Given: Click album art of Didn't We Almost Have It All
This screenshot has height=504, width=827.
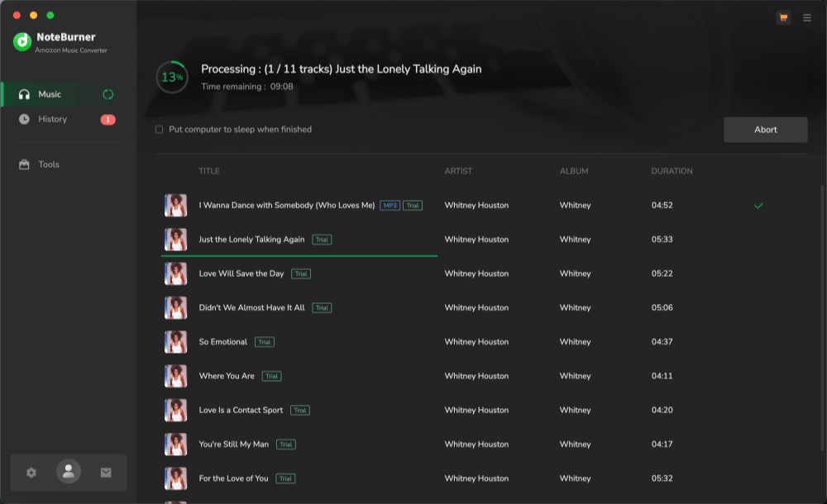Looking at the screenshot, I should [175, 308].
